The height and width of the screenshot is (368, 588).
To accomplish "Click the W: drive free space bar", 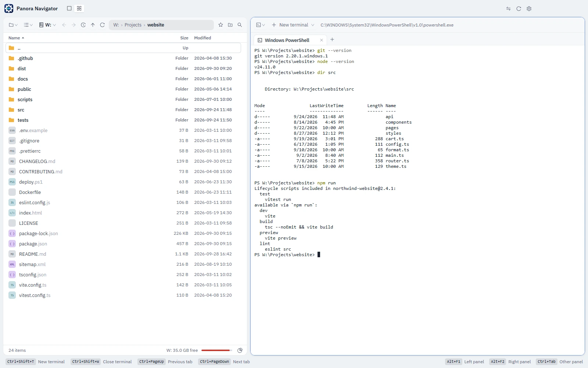I will click(x=217, y=350).
